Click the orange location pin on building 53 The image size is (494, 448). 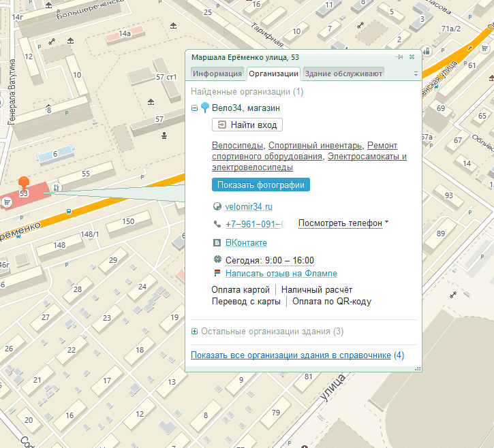(24, 182)
